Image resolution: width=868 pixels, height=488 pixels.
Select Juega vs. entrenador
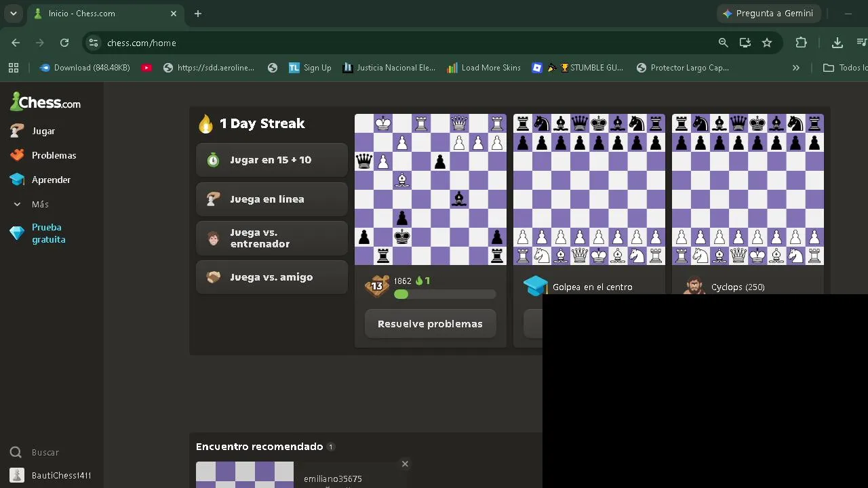click(272, 238)
